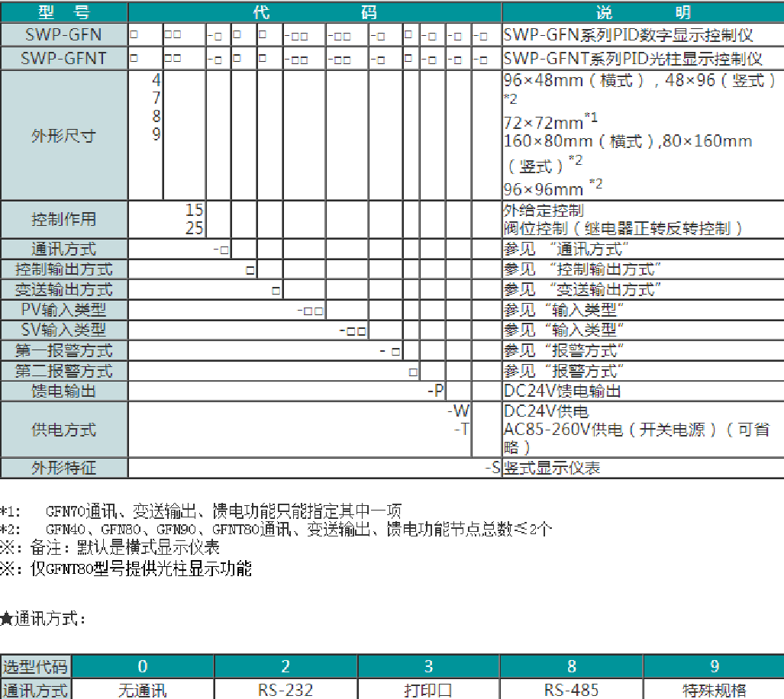The height and width of the screenshot is (699, 784).
Task: Click the 馈电输出 row label
Action: [x=64, y=391]
